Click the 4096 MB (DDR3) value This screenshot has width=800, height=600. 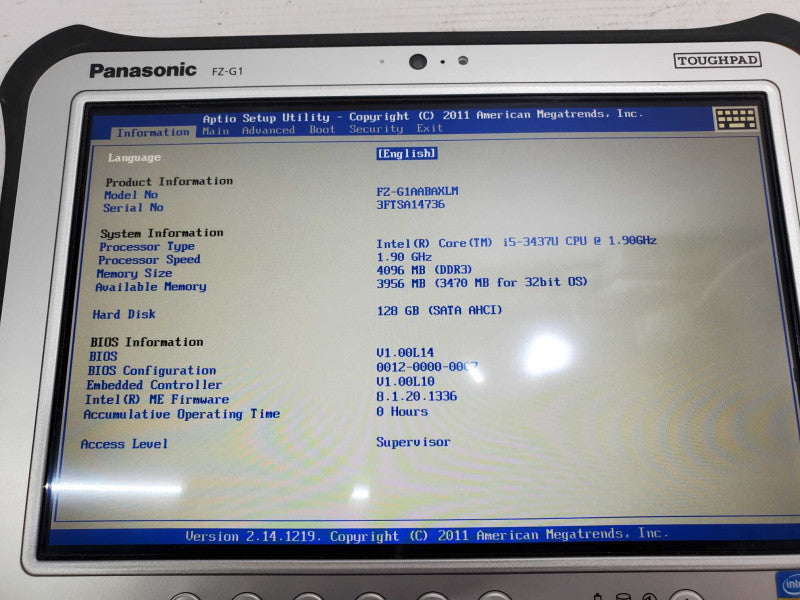point(424,269)
